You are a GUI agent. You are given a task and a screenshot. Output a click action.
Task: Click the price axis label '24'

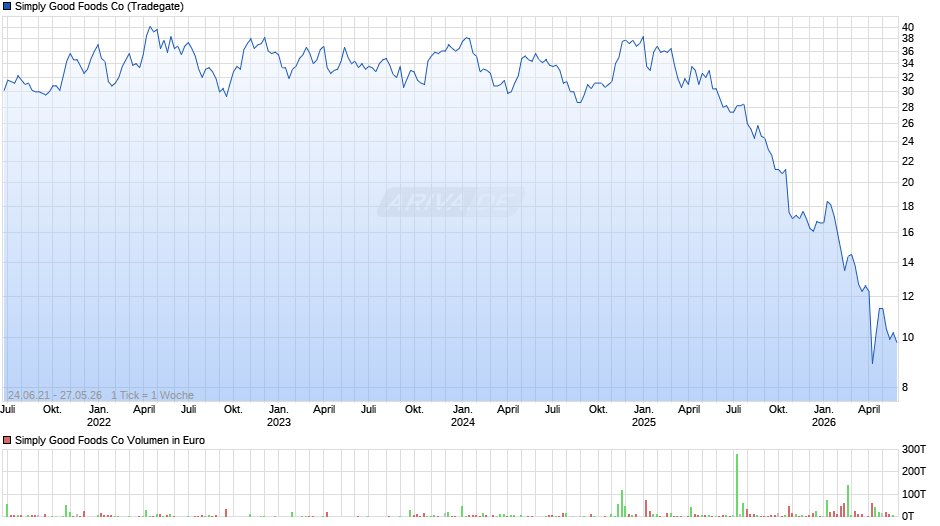[908, 142]
